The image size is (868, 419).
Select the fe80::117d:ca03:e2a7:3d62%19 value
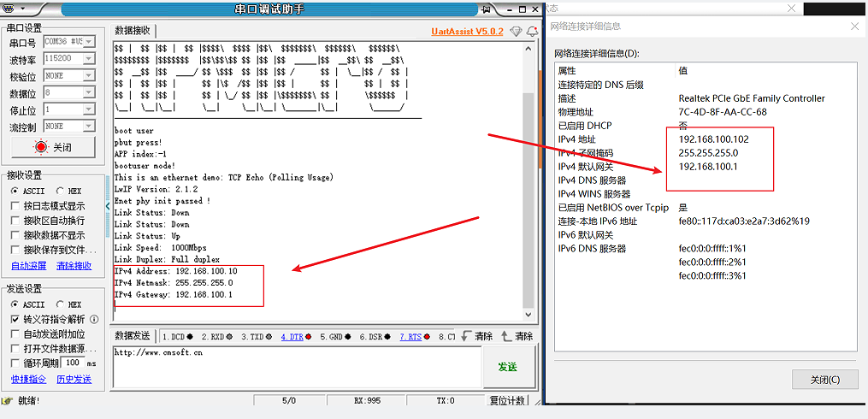[744, 221]
